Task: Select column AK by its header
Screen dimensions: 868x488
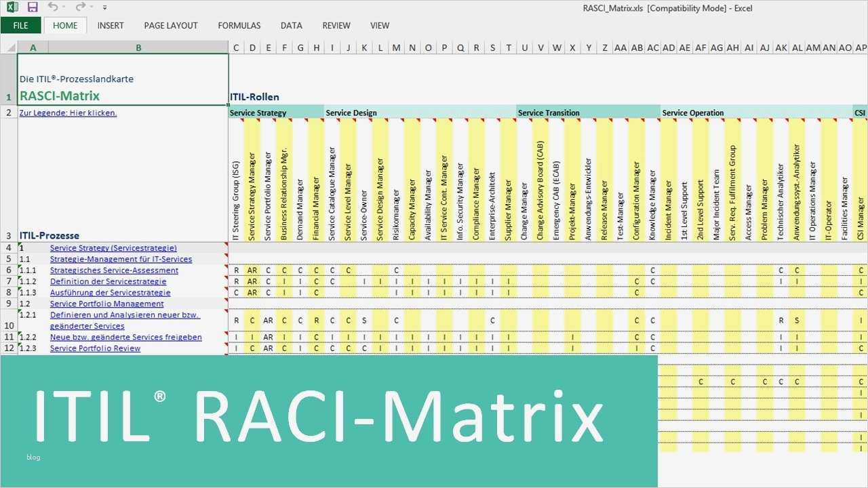Action: [781, 47]
